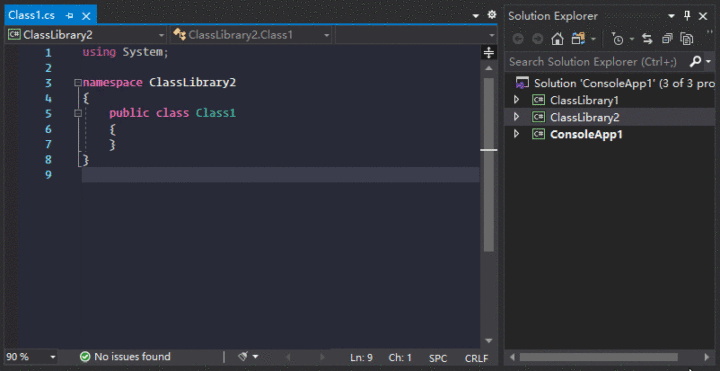Select ConsoleApp1 startup project

tap(586, 134)
